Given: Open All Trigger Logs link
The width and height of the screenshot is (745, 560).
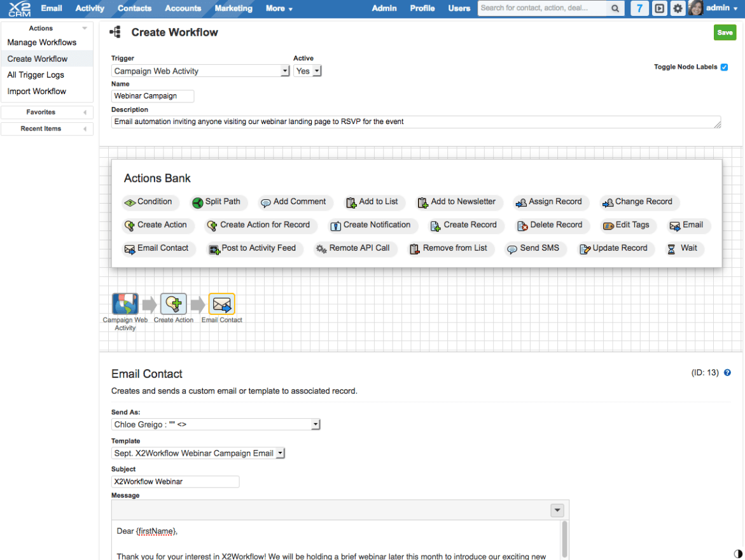Looking at the screenshot, I should 36,75.
